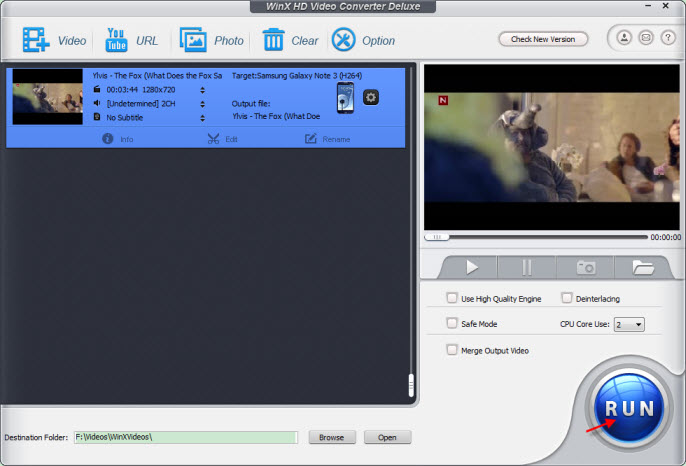The height and width of the screenshot is (466, 686).
Task: Play the preview video
Action: (471, 267)
